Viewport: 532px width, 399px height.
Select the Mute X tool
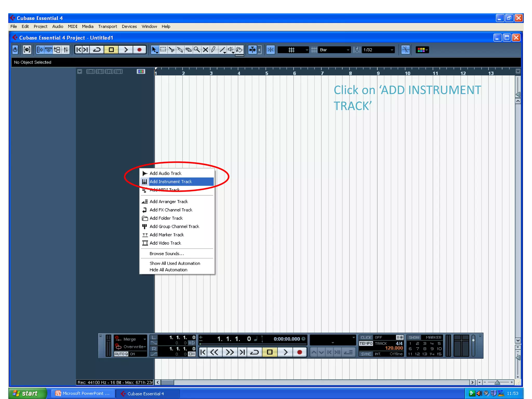[x=205, y=50]
